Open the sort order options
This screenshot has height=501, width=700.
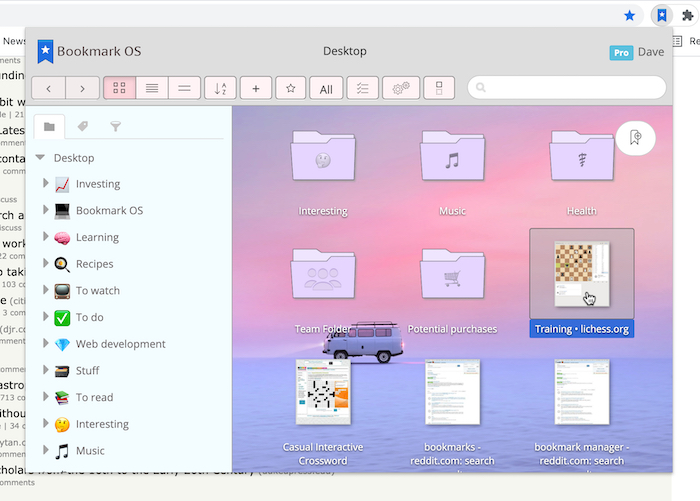coord(220,88)
